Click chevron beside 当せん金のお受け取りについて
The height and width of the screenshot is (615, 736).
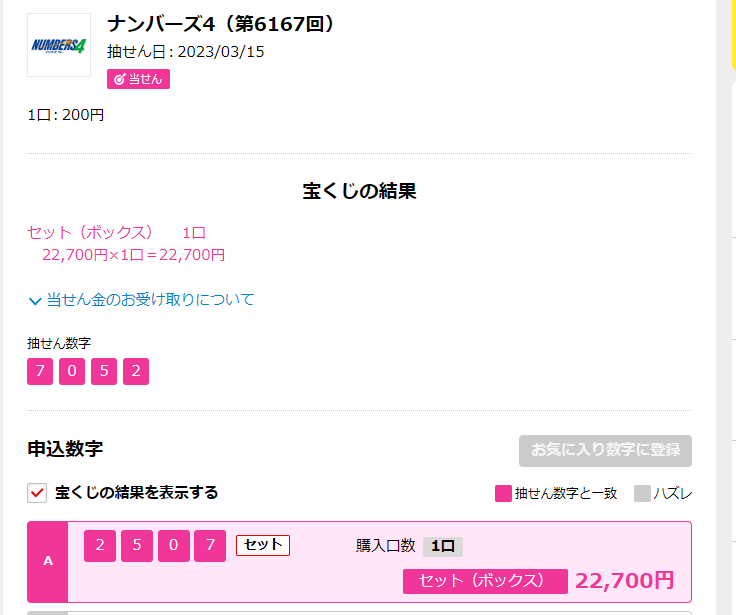(x=35, y=301)
